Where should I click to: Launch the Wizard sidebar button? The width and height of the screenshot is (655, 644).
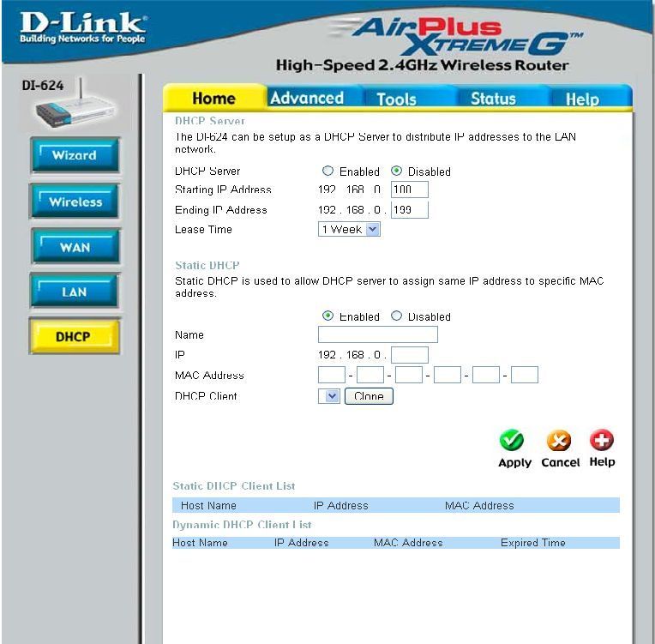[75, 155]
